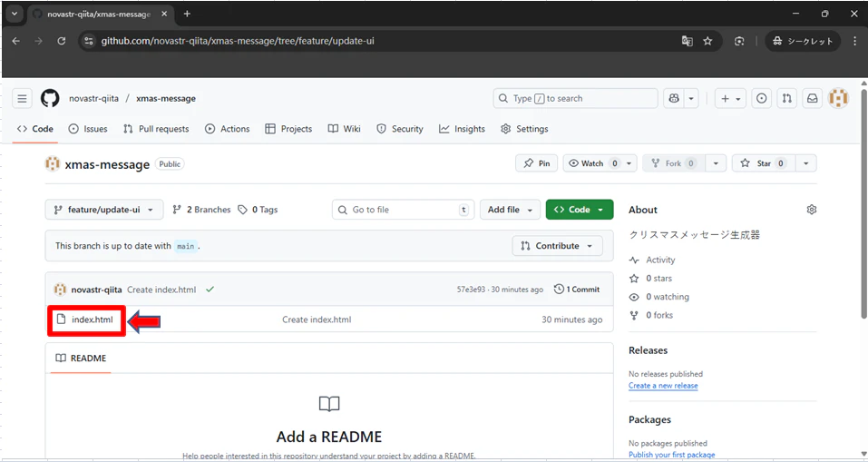Click the green commit status checkmark

tap(210, 290)
